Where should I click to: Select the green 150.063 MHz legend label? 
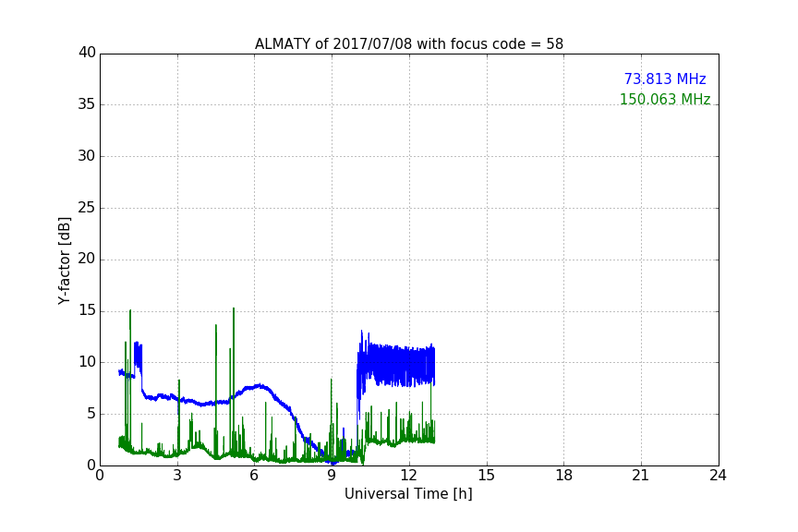tap(665, 99)
